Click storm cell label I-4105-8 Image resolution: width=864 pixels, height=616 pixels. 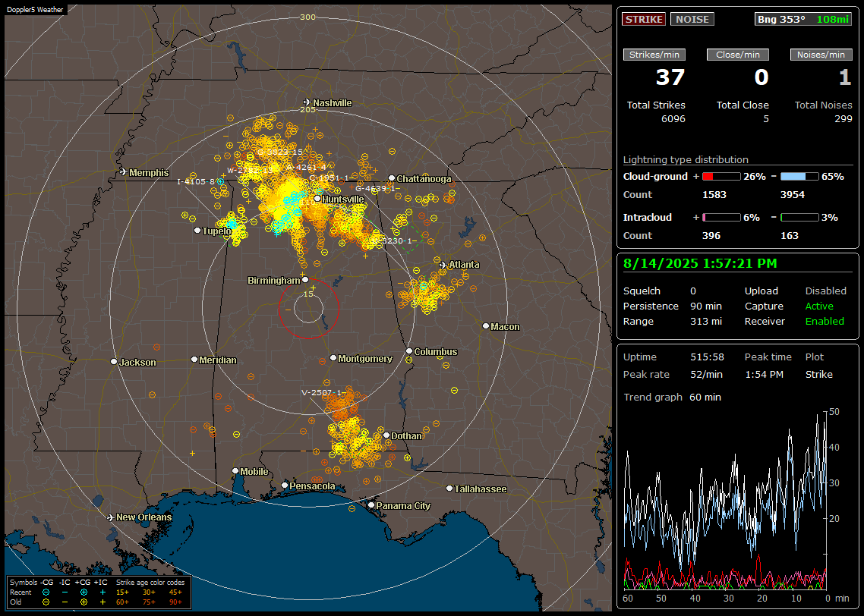pyautogui.click(x=196, y=181)
